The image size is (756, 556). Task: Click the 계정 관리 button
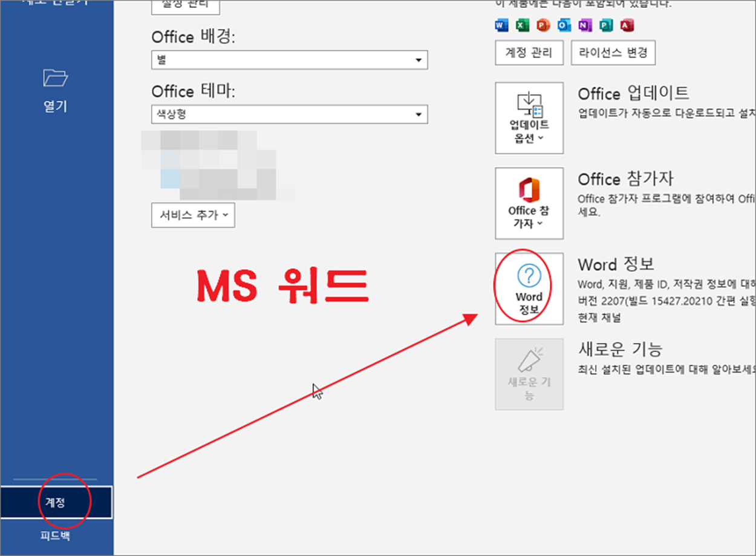tap(529, 53)
